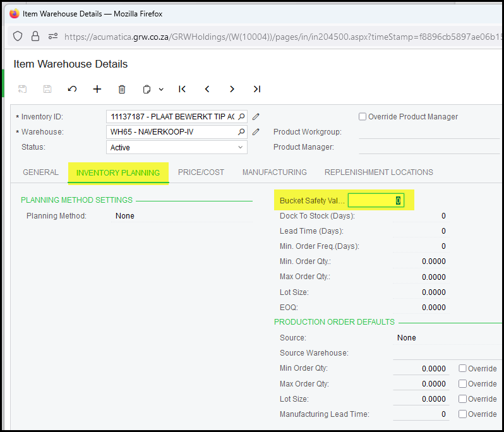Click the Go to First Record icon
The image size is (504, 432).
tap(183, 89)
